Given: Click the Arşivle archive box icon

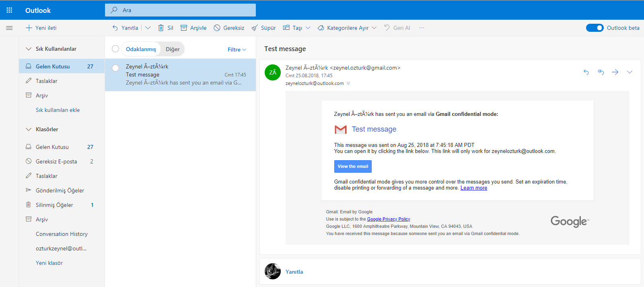Looking at the screenshot, I should [x=184, y=28].
